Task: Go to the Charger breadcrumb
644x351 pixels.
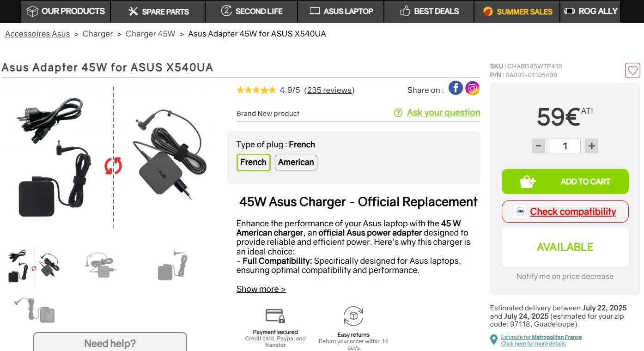Action: pyautogui.click(x=97, y=34)
